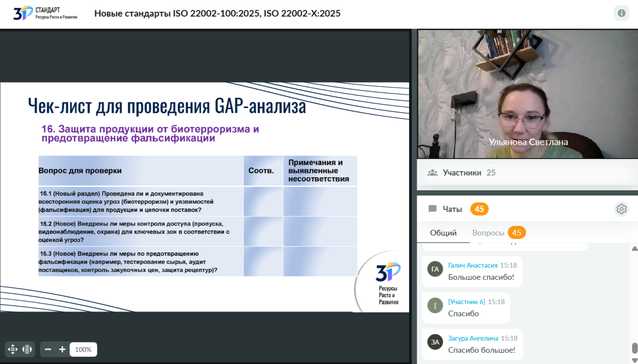Click chat scrollbar up arrow
Screen dimensions: 638x364
coord(635,249)
